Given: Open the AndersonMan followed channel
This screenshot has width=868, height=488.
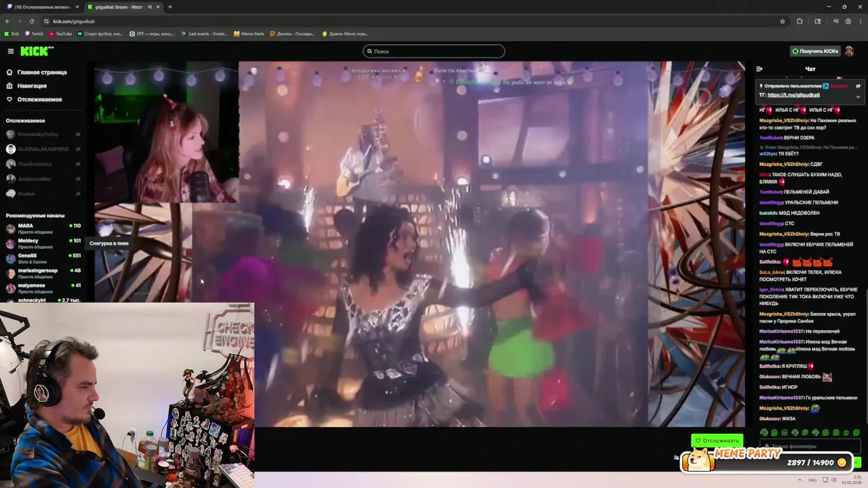Looking at the screenshot, I should pos(43,179).
